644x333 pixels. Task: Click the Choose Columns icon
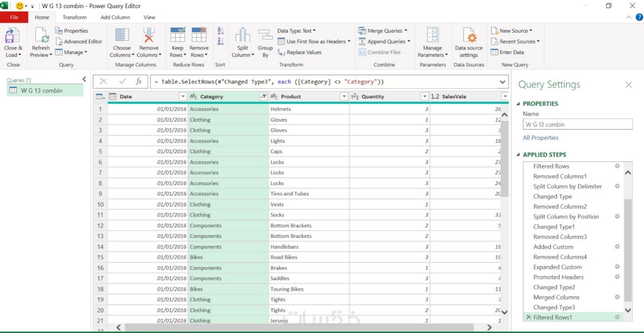pyautogui.click(x=122, y=35)
